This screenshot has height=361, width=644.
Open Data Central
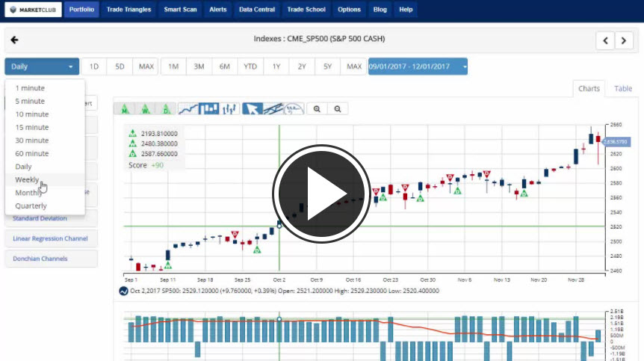257,10
